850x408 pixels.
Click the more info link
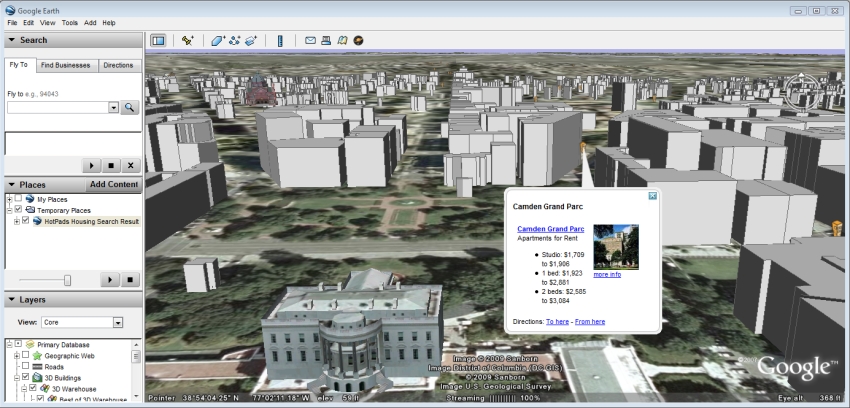(607, 275)
